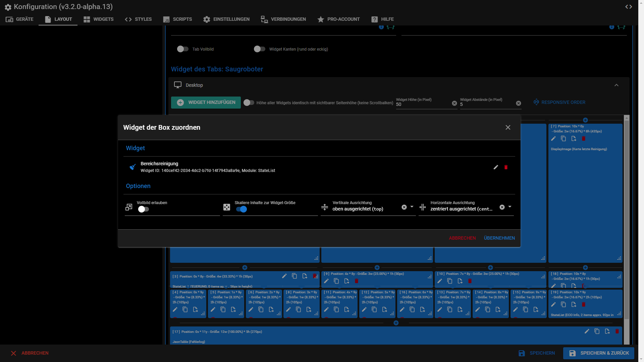Click SPEICHERN & ZURÜCK

599,353
